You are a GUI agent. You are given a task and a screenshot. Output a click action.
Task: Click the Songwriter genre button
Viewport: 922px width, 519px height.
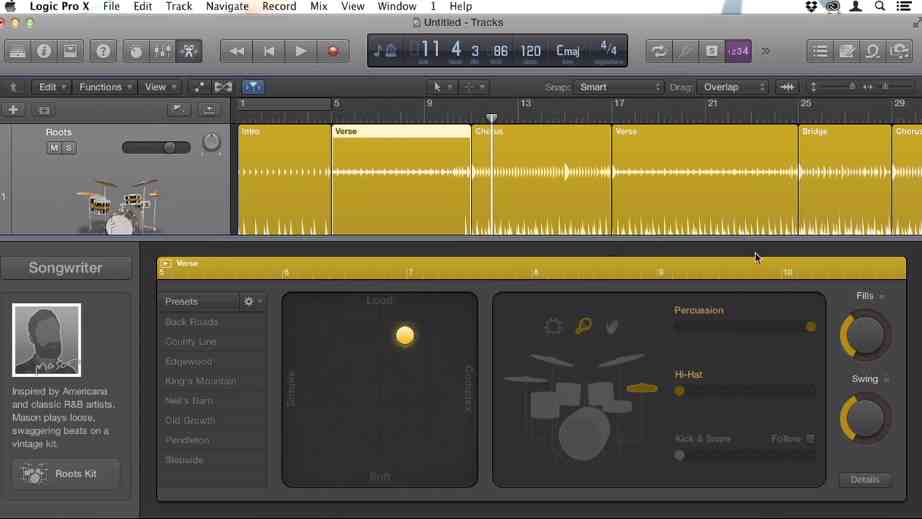pos(66,268)
